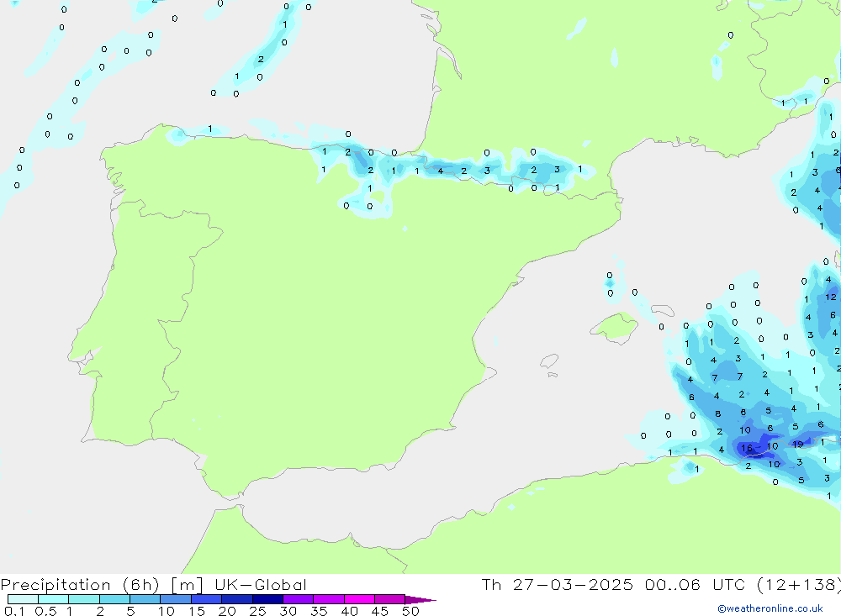Click the '50' legend scale label
Viewport: 841px width, 616px height.
(410, 611)
